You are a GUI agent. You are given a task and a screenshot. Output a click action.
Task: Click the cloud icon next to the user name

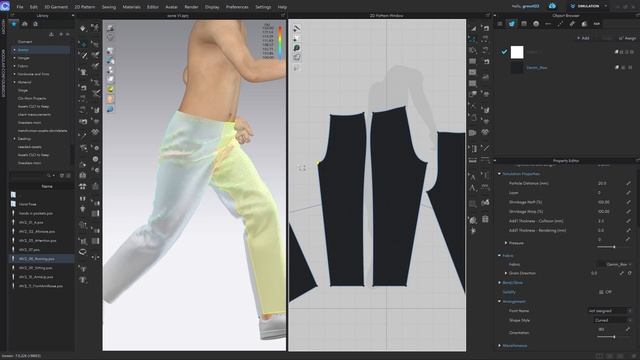tap(552, 6)
